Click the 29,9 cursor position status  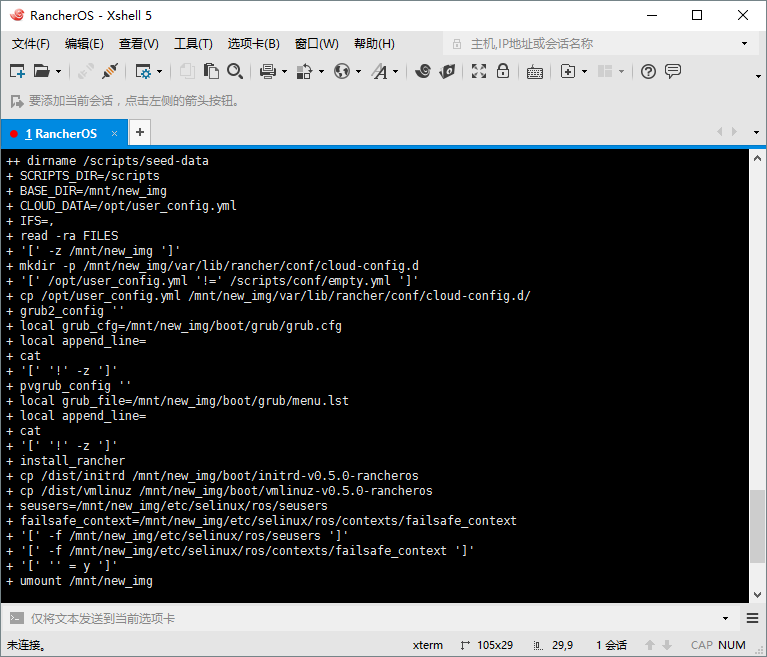coord(563,645)
